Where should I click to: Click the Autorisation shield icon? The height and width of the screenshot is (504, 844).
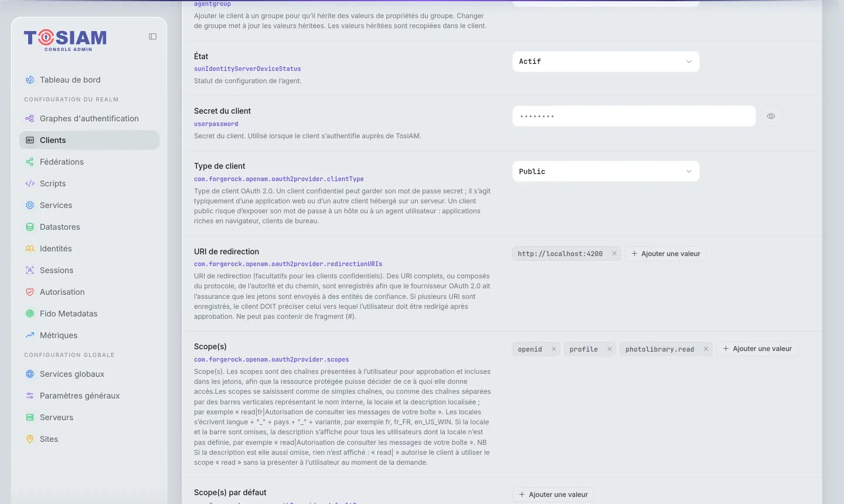[30, 292]
